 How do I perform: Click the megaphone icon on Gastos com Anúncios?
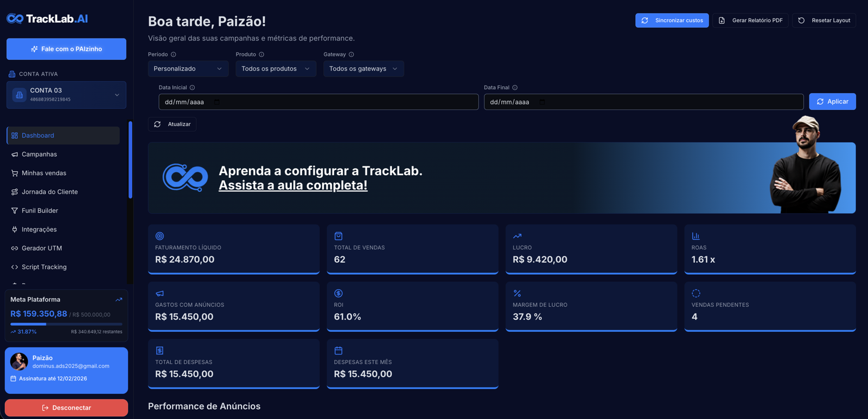159,294
